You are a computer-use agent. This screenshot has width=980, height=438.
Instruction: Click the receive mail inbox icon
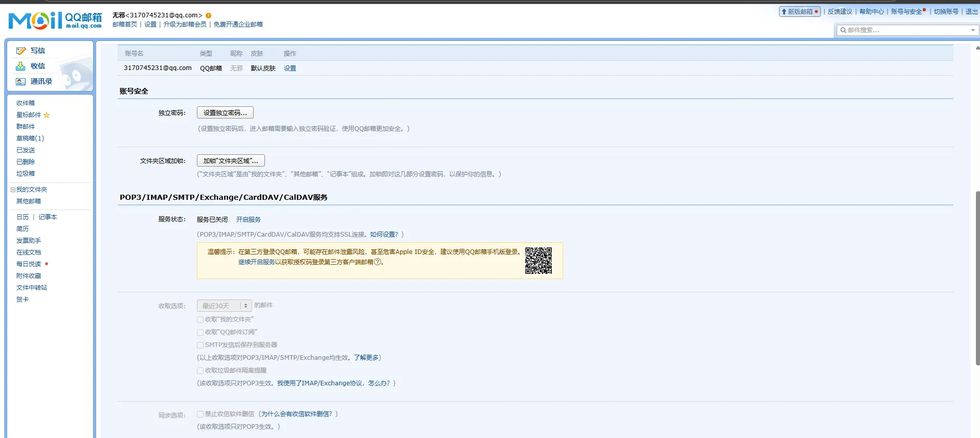coord(21,66)
